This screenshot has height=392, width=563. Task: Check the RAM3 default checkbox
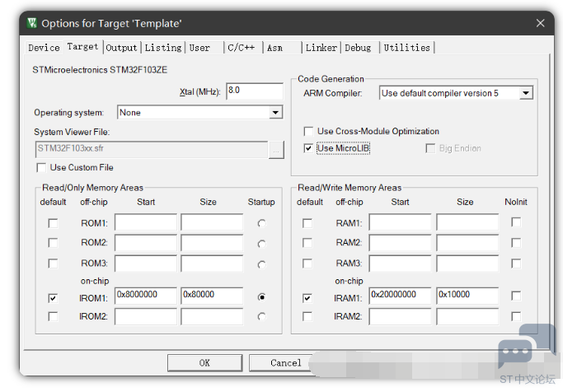point(307,264)
